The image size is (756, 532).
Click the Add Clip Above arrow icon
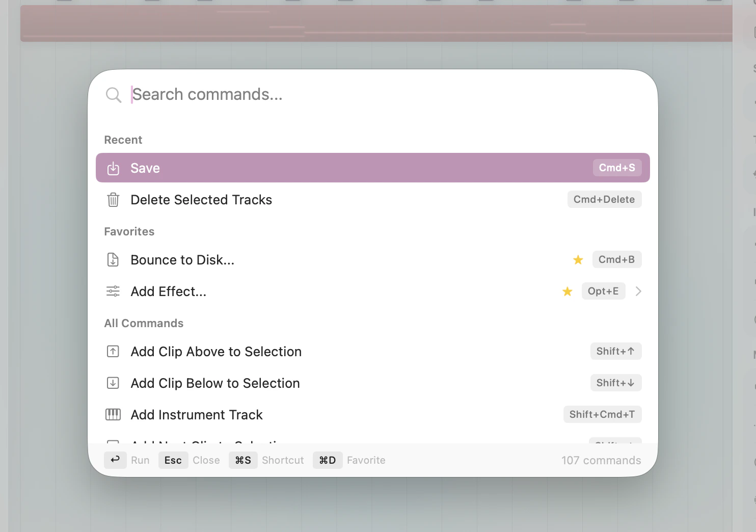pyautogui.click(x=113, y=352)
